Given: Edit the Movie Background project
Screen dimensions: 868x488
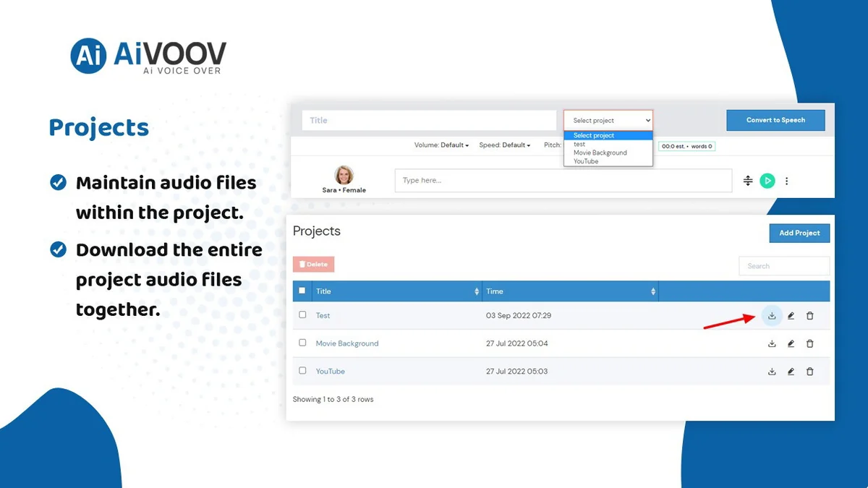Looking at the screenshot, I should pyautogui.click(x=791, y=343).
